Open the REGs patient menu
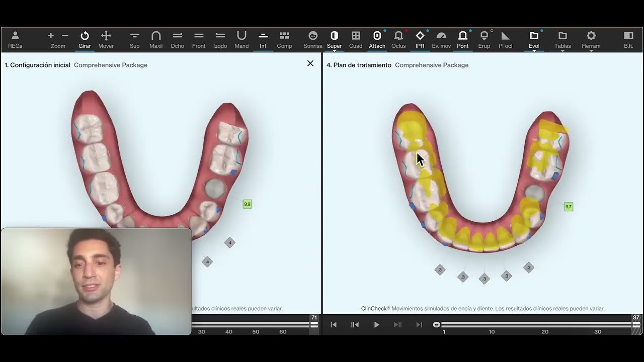644x362 pixels. [x=15, y=40]
